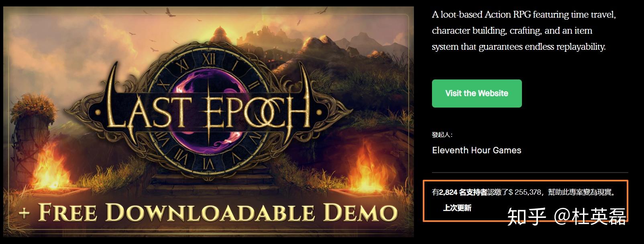Open the 上次更新 last update link
Image resolution: width=644 pixels, height=244 pixels.
pyautogui.click(x=457, y=208)
